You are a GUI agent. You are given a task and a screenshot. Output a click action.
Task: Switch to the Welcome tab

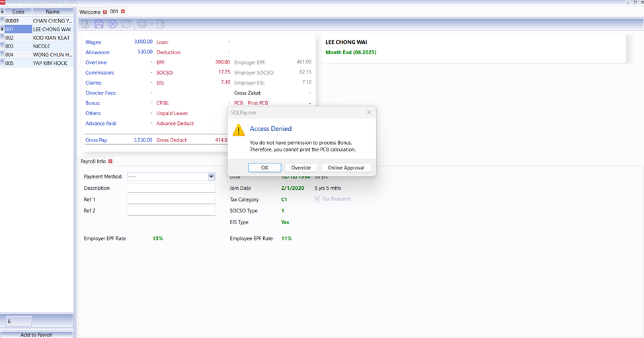point(90,12)
